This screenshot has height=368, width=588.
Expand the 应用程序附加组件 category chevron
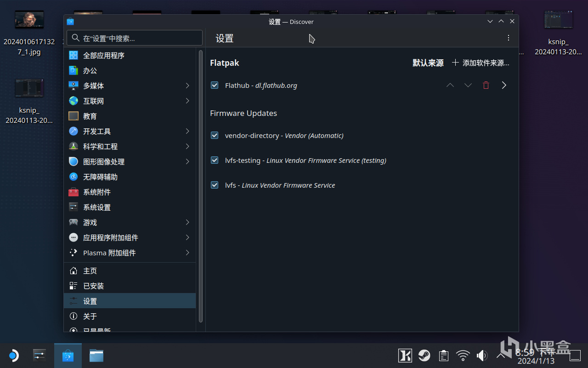click(187, 237)
